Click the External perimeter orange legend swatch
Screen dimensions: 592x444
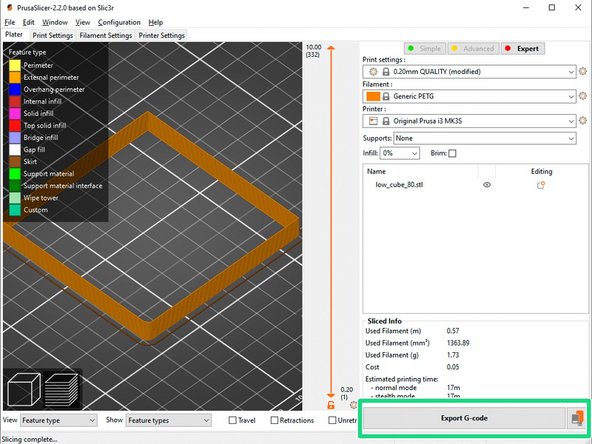pyautogui.click(x=15, y=77)
